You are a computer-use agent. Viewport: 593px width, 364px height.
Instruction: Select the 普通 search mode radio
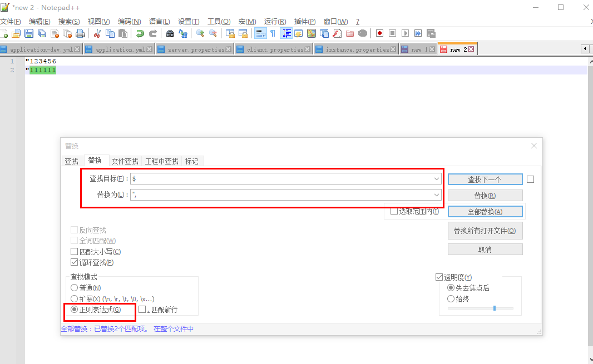(x=74, y=288)
